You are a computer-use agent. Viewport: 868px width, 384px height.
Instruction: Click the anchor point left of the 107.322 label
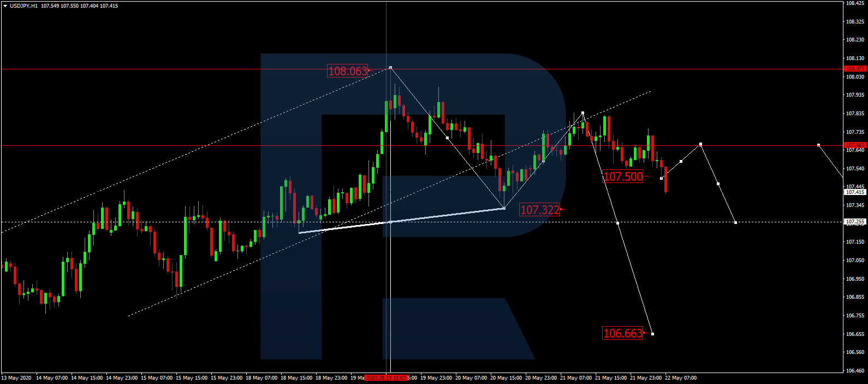504,208
